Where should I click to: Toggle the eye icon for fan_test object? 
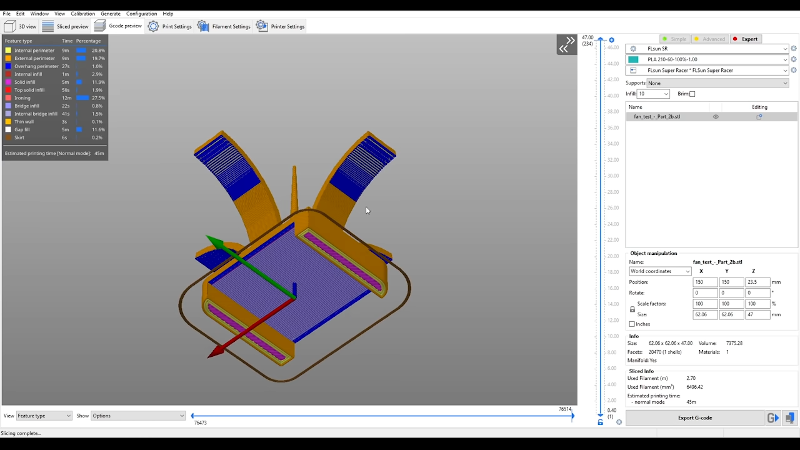[x=715, y=117]
